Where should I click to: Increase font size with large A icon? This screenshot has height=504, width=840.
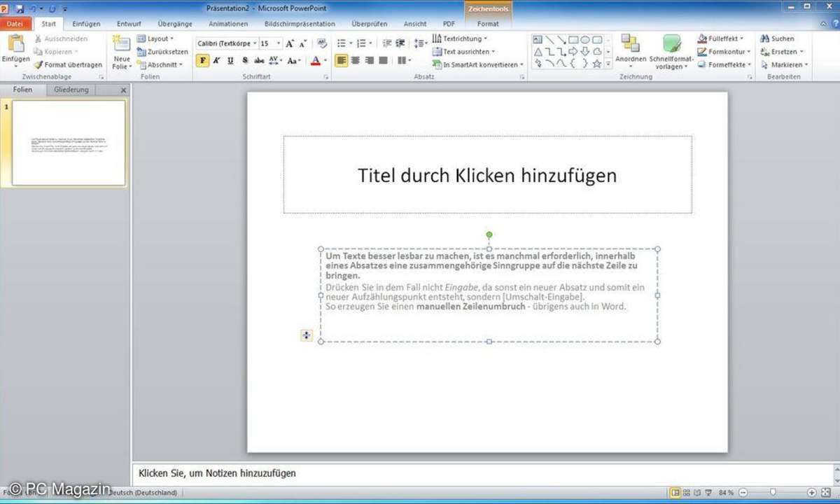[x=290, y=43]
